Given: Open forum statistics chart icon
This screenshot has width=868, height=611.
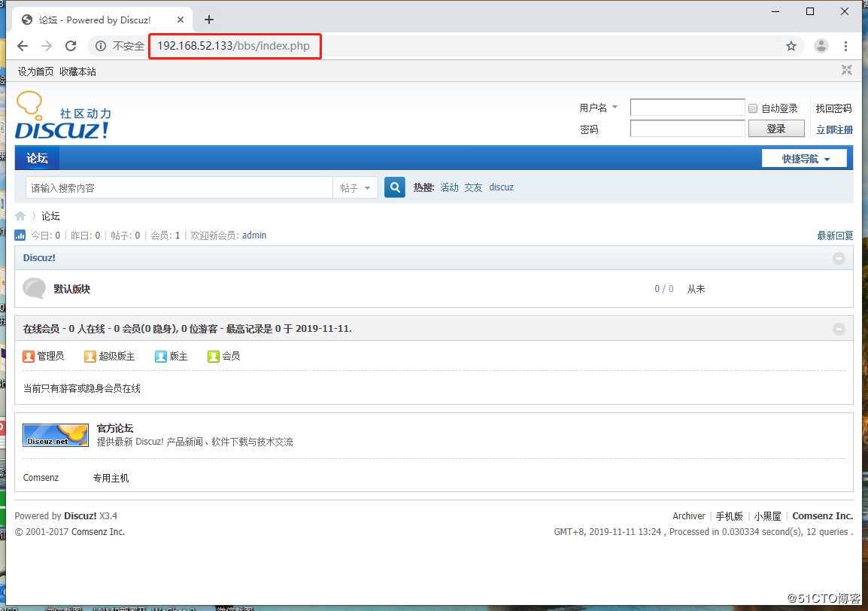Looking at the screenshot, I should point(20,236).
